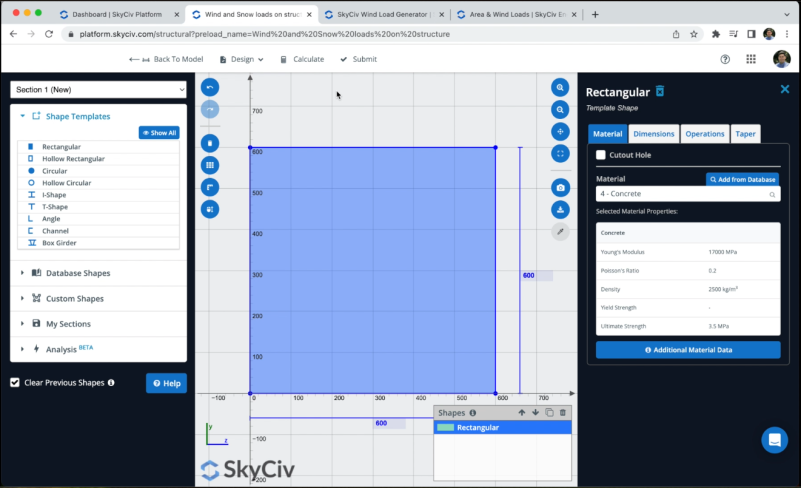Open the Taper tab
The width and height of the screenshot is (801, 488).
click(x=745, y=134)
